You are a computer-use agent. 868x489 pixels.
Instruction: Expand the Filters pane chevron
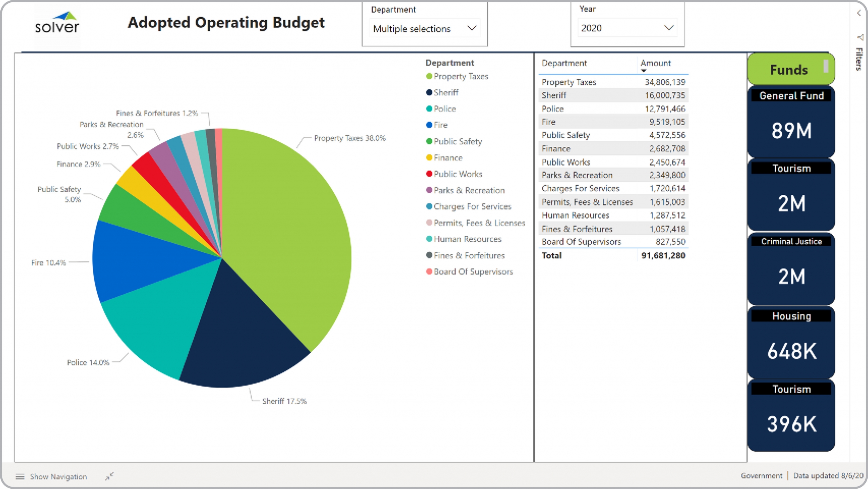(x=859, y=13)
